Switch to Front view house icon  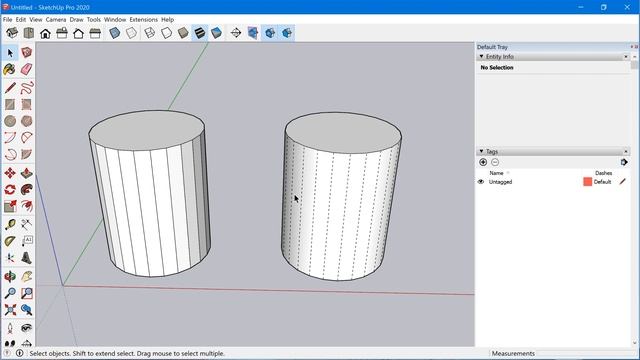[45, 33]
